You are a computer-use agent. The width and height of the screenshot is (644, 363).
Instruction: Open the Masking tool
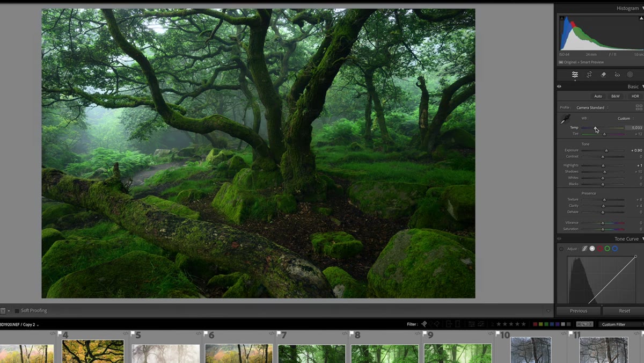(x=630, y=75)
